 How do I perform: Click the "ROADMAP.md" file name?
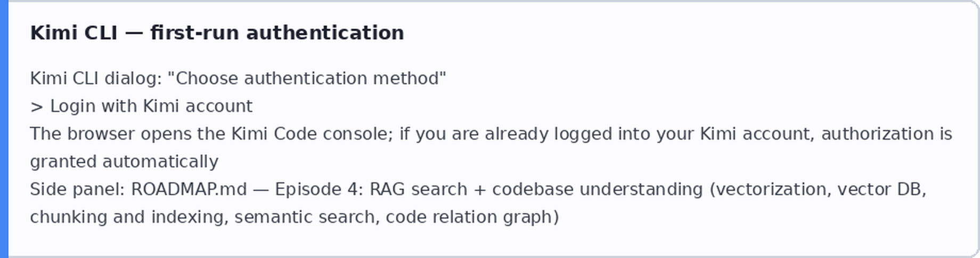(189, 189)
